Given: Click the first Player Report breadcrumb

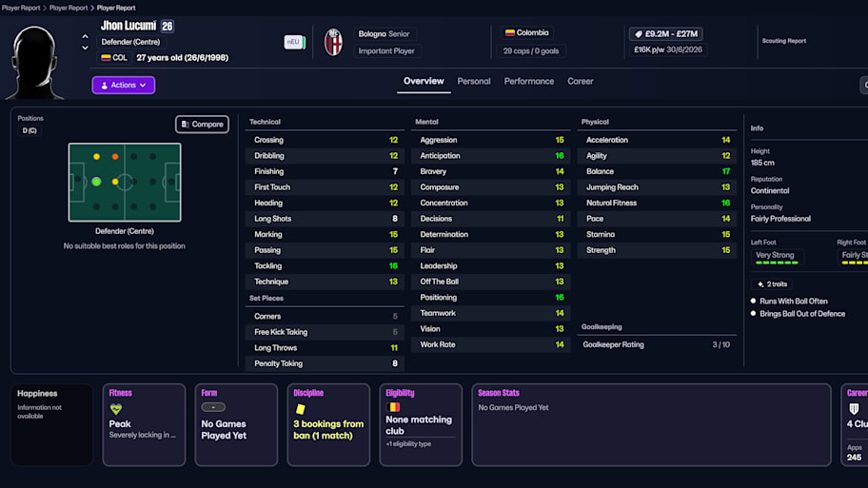Looking at the screenshot, I should coord(21,8).
